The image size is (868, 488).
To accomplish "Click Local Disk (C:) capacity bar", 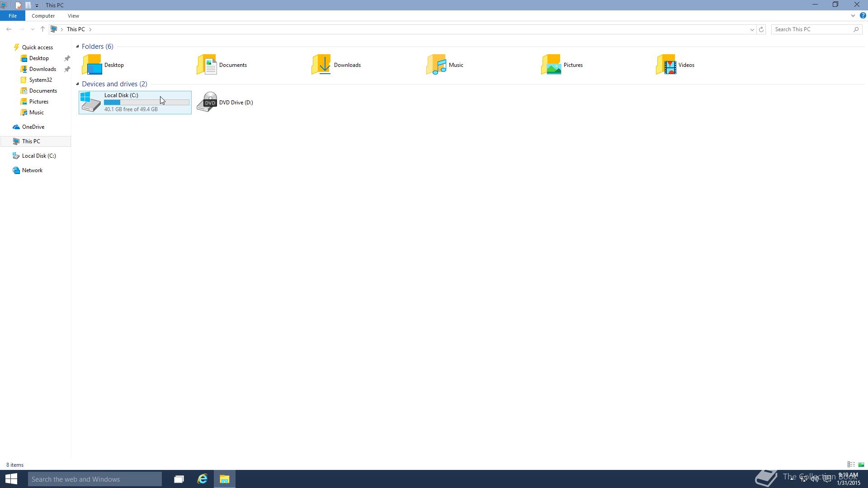I will tap(146, 103).
